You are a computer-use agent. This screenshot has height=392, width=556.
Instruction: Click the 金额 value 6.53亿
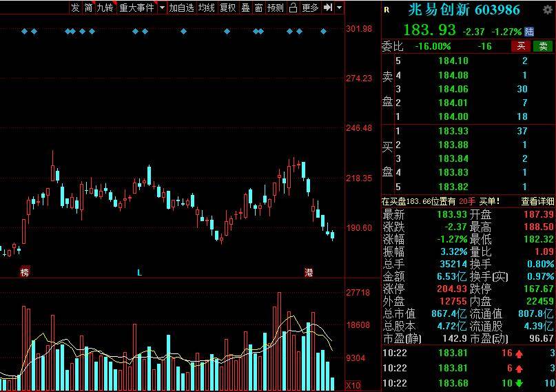click(x=452, y=276)
